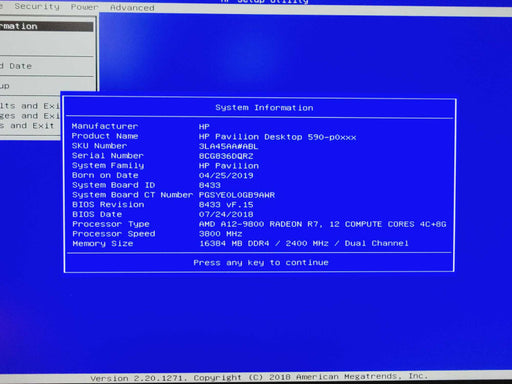The height and width of the screenshot is (384, 512).
Task: Select the Serial Number row
Action: pos(163,156)
